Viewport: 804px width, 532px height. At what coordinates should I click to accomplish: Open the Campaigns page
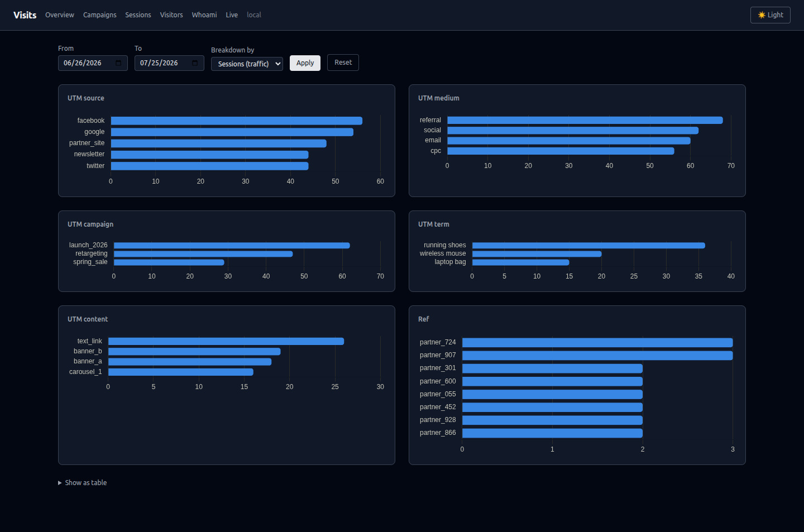click(100, 15)
